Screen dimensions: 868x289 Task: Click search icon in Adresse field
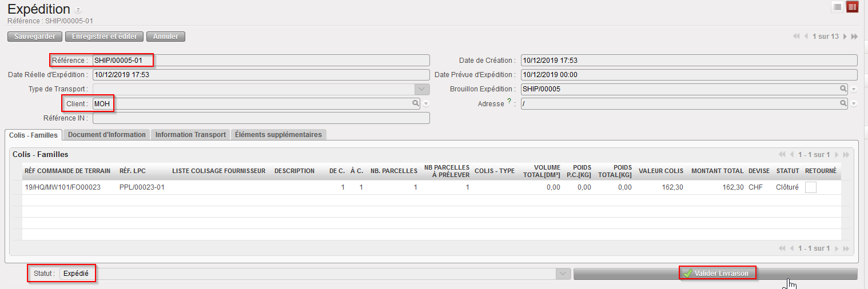point(843,103)
